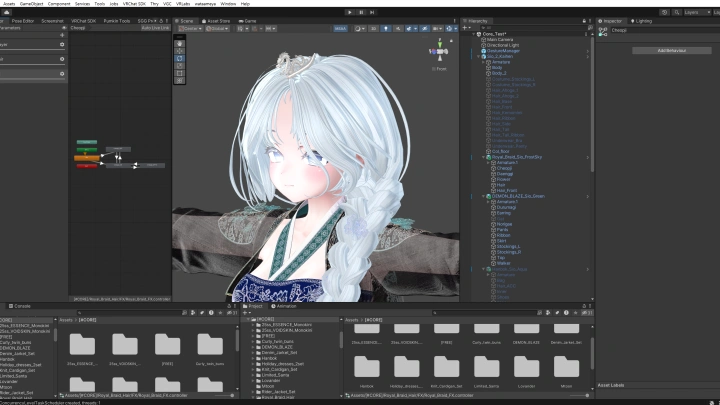Click the Cheopji layer breadcrumb in Animator
The height and width of the screenshot is (405, 720).
point(78,28)
